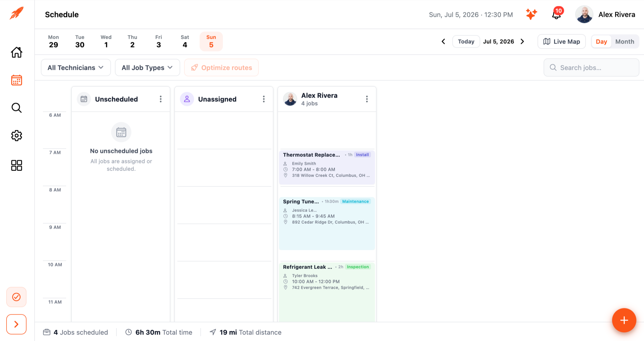Switch to Month view
Viewport: 644px width, 341px height.
pos(625,41)
